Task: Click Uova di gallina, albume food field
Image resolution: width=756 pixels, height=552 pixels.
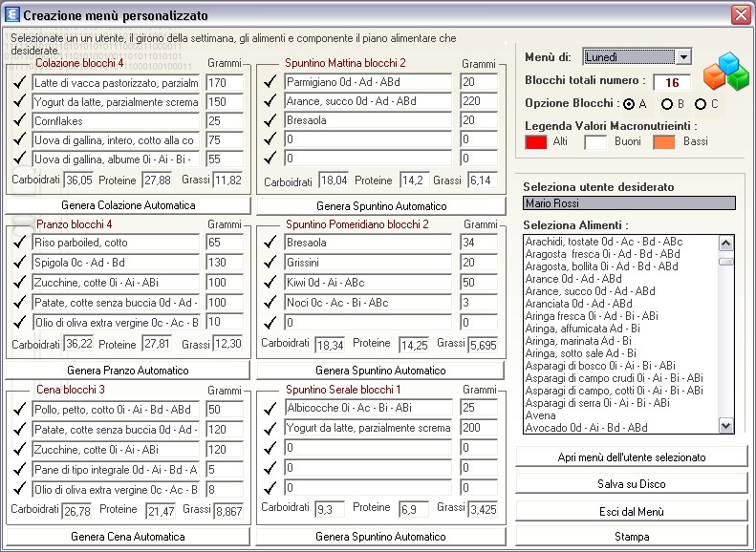Action: point(116,159)
